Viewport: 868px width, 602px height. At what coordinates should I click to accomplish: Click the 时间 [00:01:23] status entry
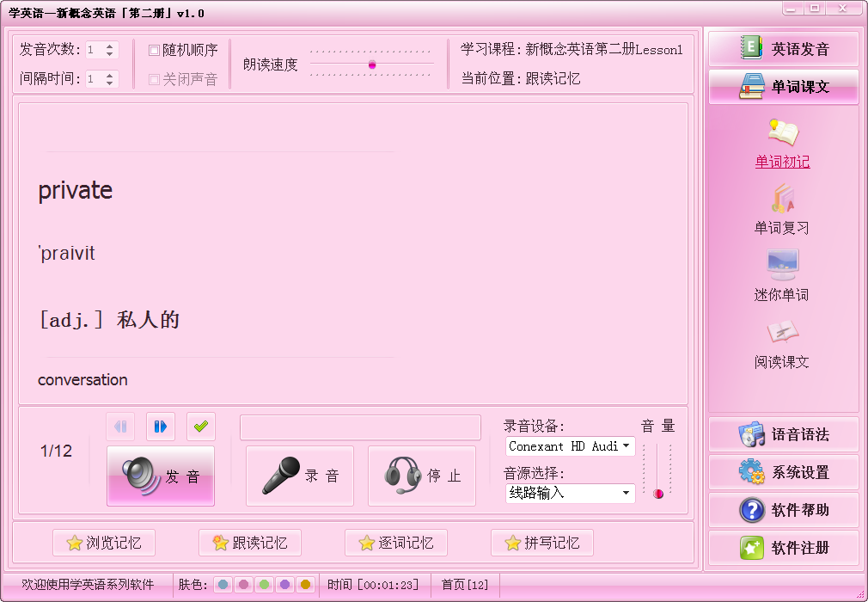(x=373, y=585)
